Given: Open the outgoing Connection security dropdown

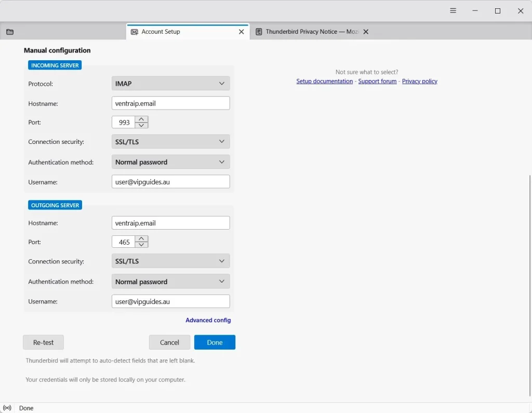Looking at the screenshot, I should click(x=170, y=261).
